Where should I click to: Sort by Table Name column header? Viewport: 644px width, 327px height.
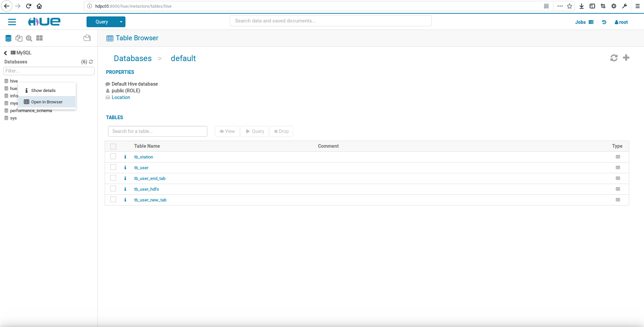(147, 146)
